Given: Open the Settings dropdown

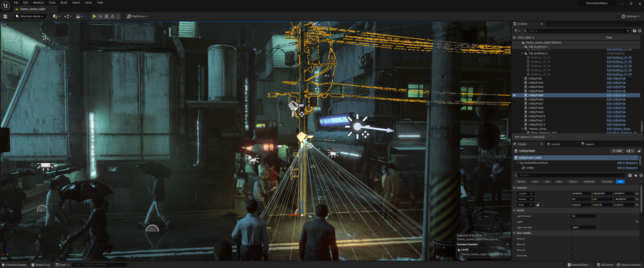Looking at the screenshot, I should pyautogui.click(x=631, y=16).
